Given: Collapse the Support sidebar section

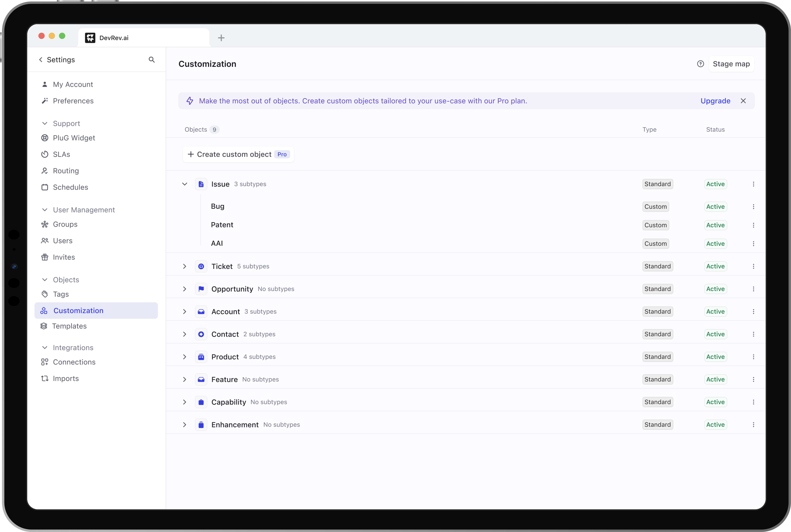Looking at the screenshot, I should tap(44, 124).
